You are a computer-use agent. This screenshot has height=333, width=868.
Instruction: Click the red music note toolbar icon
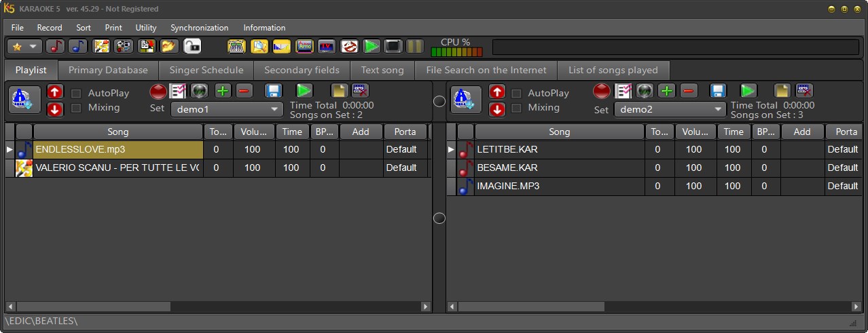click(x=56, y=46)
